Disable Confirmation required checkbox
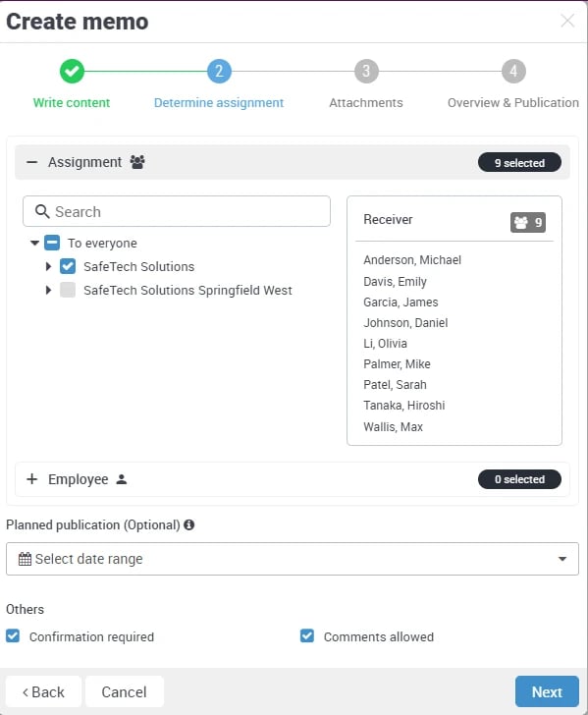Screen dimensions: 588x715 pyautogui.click(x=13, y=636)
